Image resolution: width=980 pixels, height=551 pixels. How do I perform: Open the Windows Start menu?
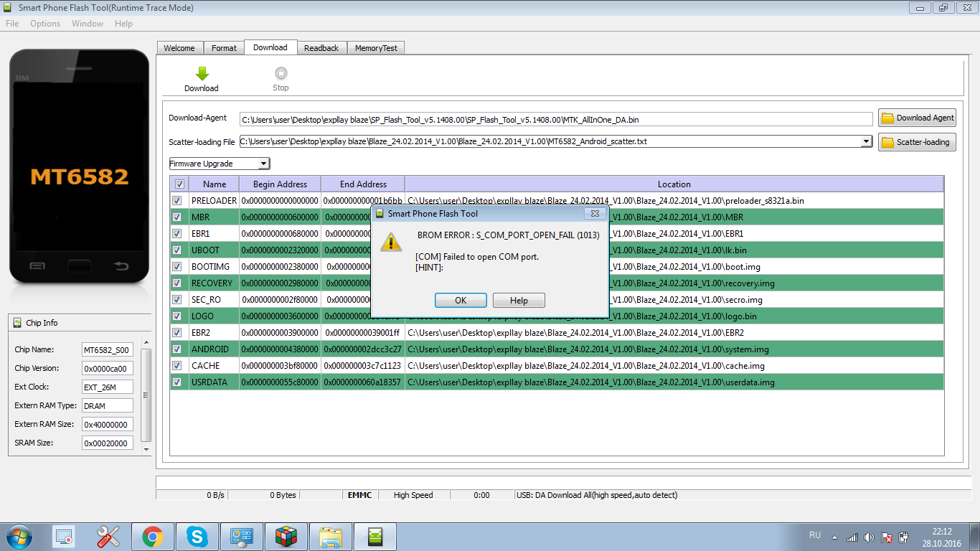click(x=18, y=536)
